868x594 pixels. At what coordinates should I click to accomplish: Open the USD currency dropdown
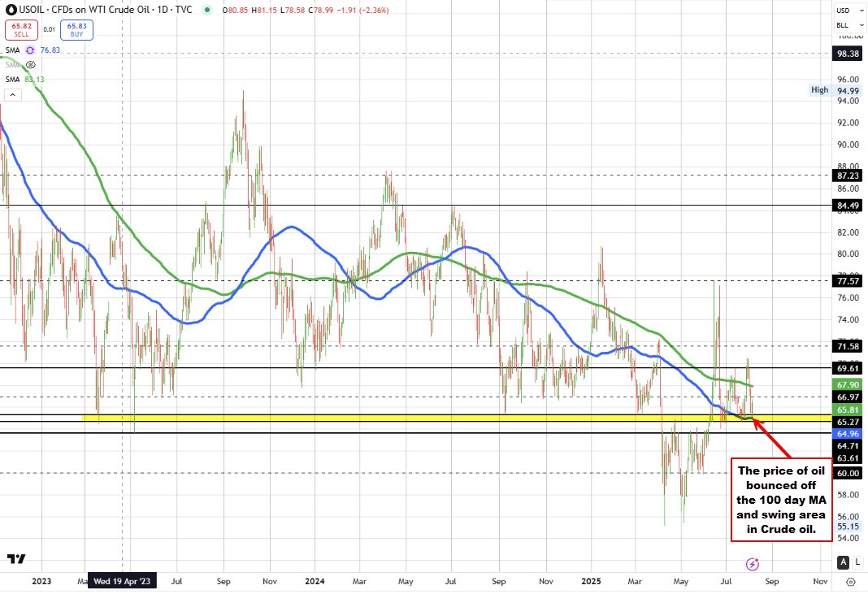coord(848,11)
